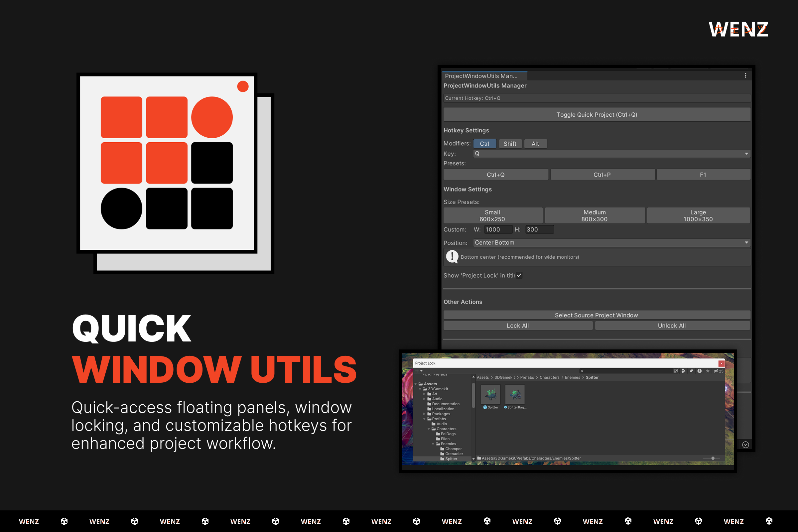
Task: Collapse the 3DGamekit folder
Action: (420, 389)
